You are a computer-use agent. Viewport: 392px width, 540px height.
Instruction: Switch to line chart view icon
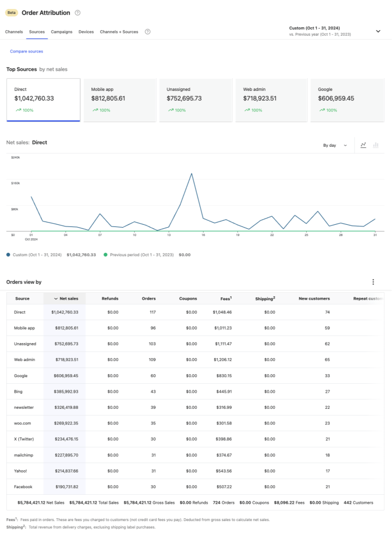point(364,145)
